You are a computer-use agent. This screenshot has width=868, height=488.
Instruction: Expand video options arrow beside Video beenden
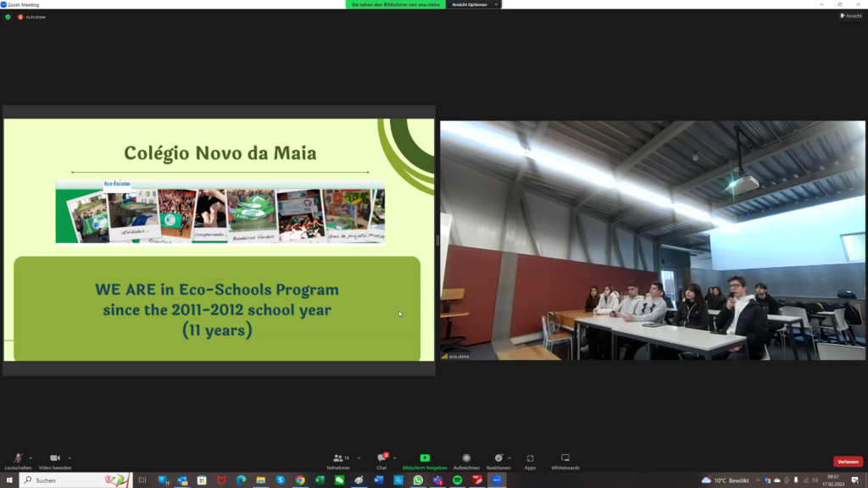70,457
